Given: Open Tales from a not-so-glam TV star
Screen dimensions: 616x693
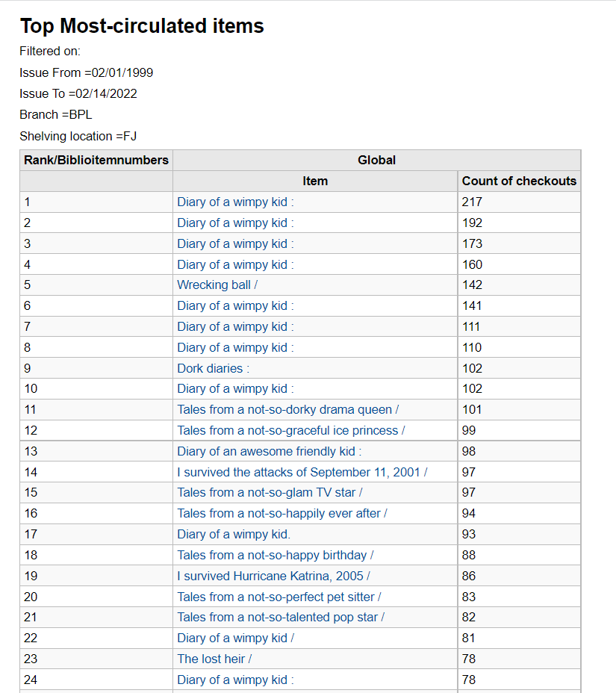Looking at the screenshot, I should pyautogui.click(x=269, y=493).
